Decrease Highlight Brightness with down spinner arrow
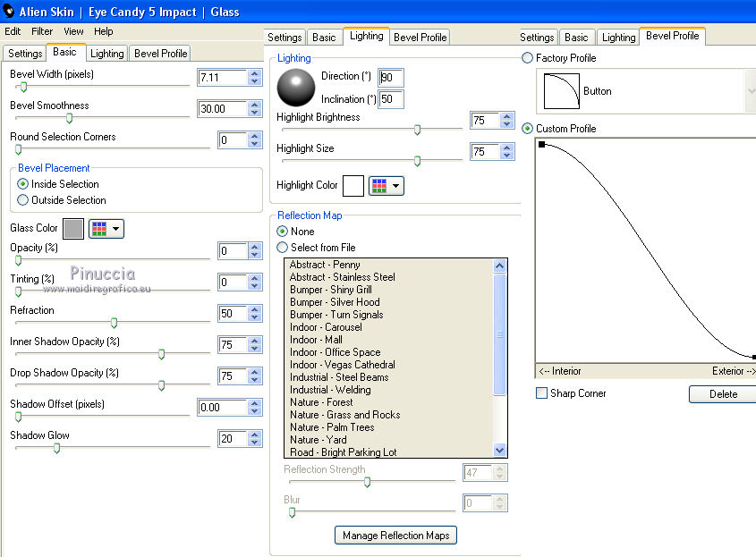 (507, 125)
